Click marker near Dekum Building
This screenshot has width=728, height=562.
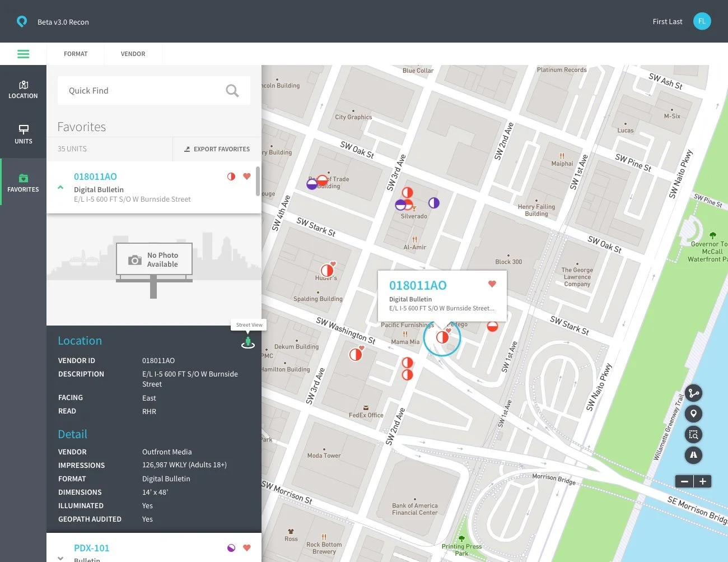356,354
